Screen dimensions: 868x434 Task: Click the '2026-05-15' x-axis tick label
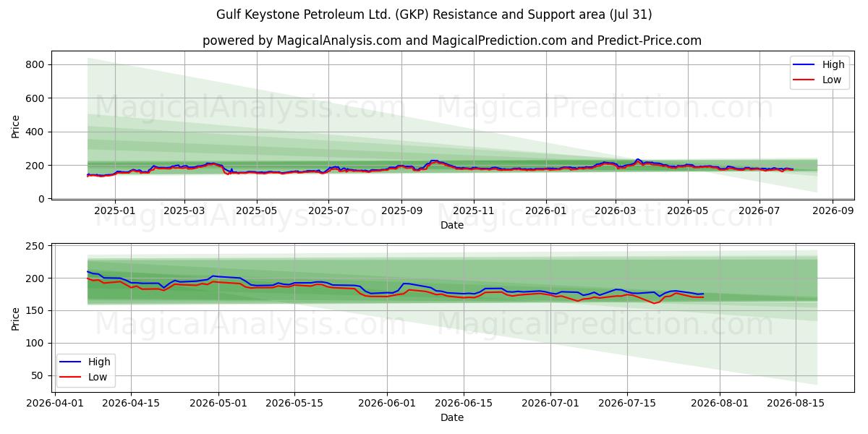click(x=294, y=404)
